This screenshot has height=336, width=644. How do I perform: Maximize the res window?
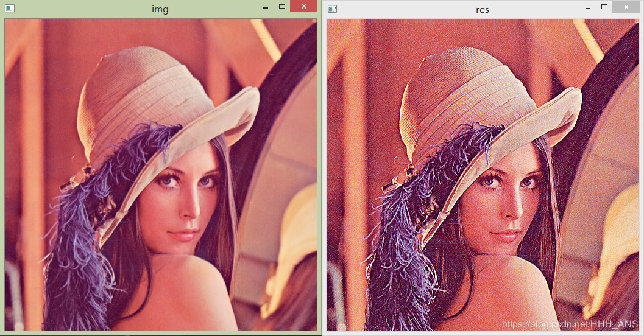(604, 7)
